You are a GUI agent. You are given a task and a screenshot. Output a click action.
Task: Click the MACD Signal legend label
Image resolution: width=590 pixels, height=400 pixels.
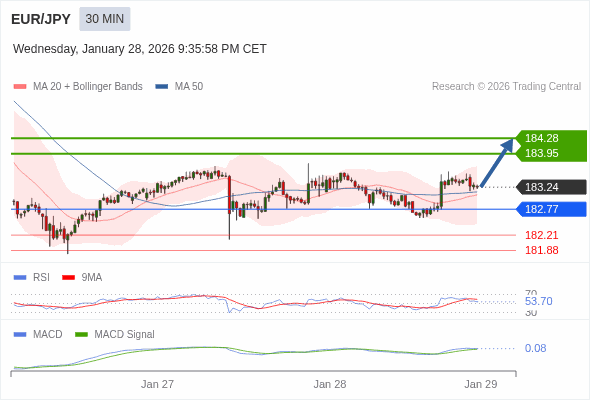click(125, 335)
